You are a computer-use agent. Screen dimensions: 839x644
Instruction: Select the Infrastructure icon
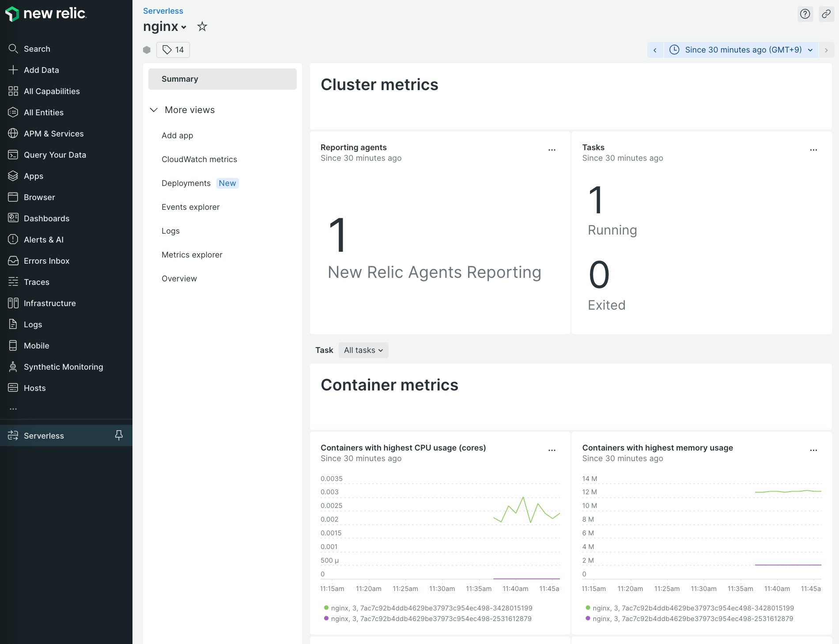point(13,303)
